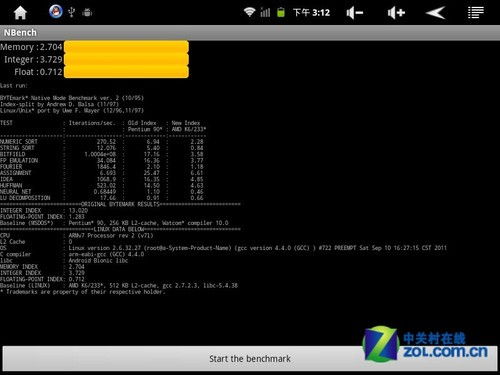Tap the Home icon in status bar

point(20,13)
